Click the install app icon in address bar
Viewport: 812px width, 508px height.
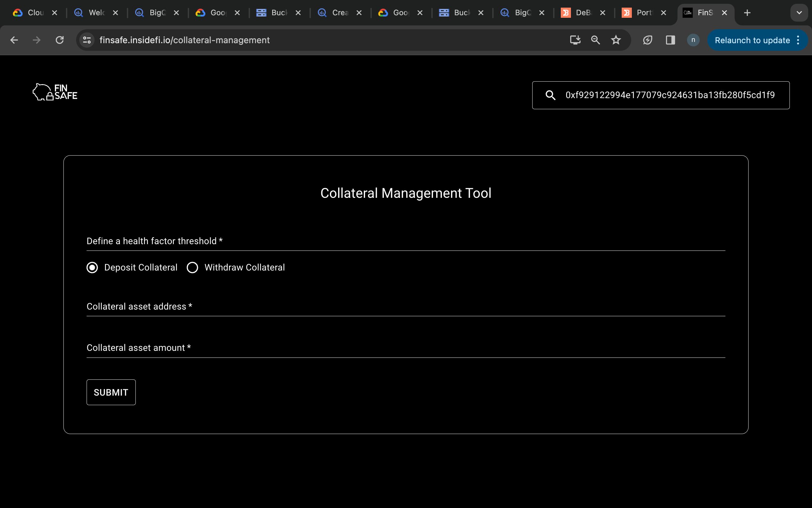coord(575,40)
